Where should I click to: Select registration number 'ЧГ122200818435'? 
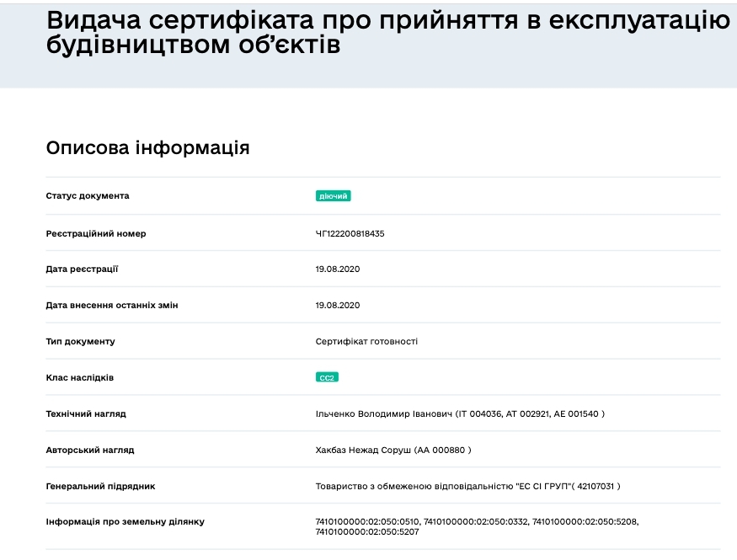350,233
